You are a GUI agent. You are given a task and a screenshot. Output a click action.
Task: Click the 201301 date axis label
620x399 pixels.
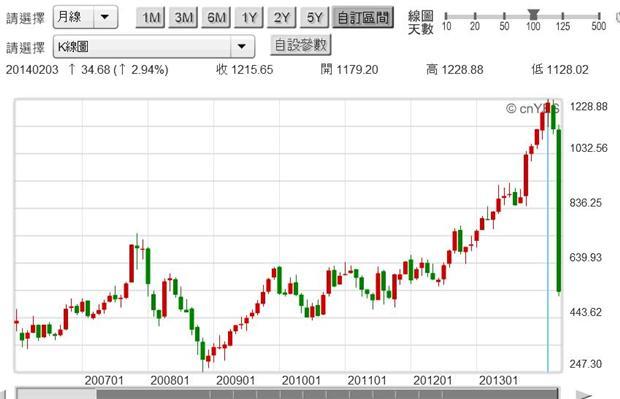[498, 380]
